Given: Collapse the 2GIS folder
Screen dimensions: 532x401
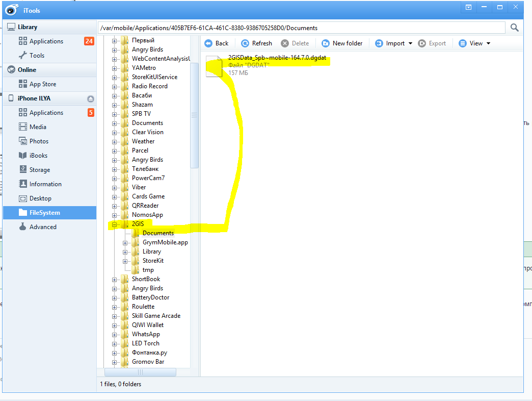Looking at the screenshot, I should click(114, 224).
